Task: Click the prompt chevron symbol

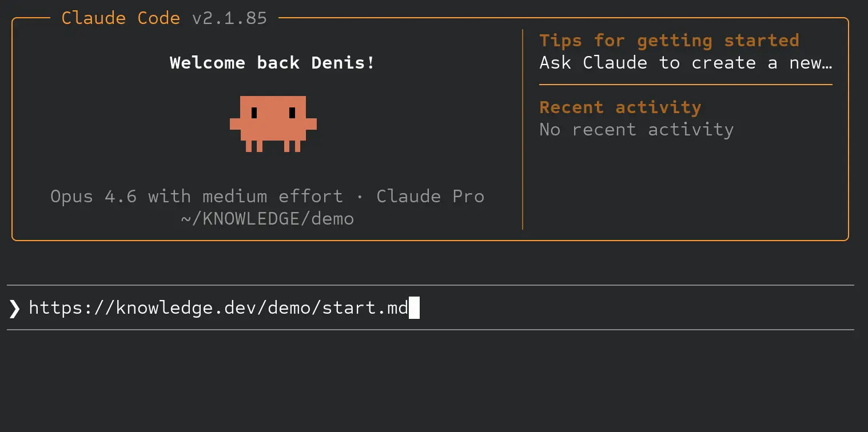Action: tap(14, 308)
